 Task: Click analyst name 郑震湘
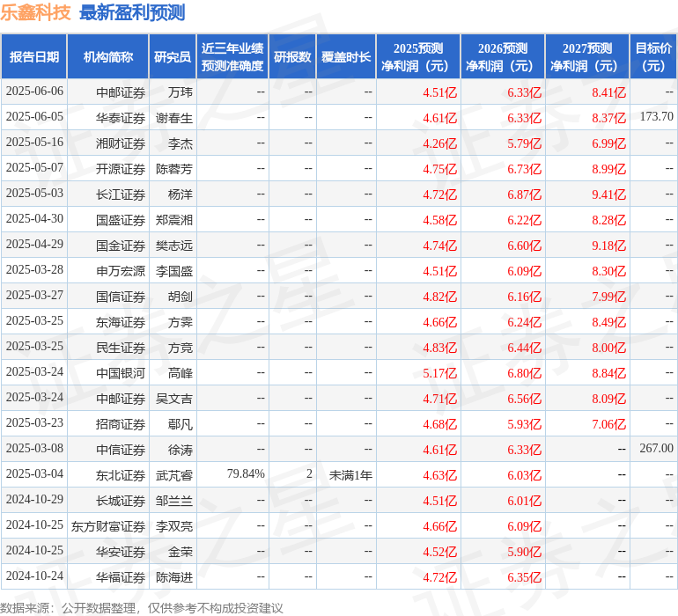tap(174, 220)
